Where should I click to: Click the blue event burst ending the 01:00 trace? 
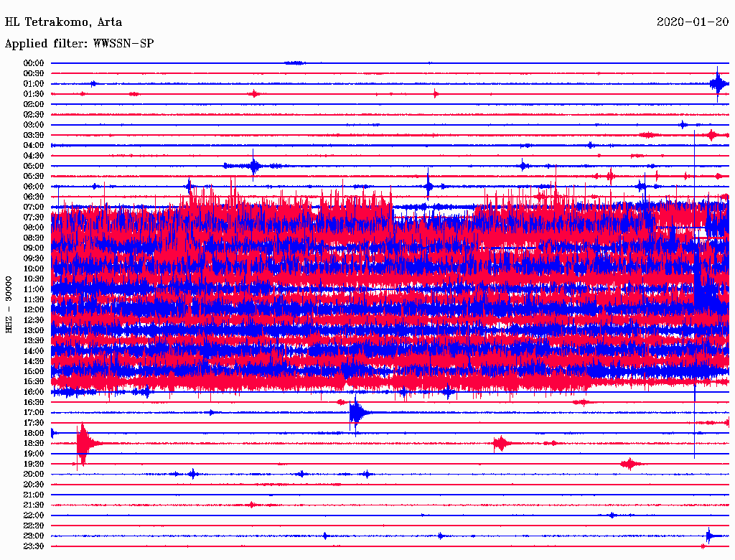718,85
